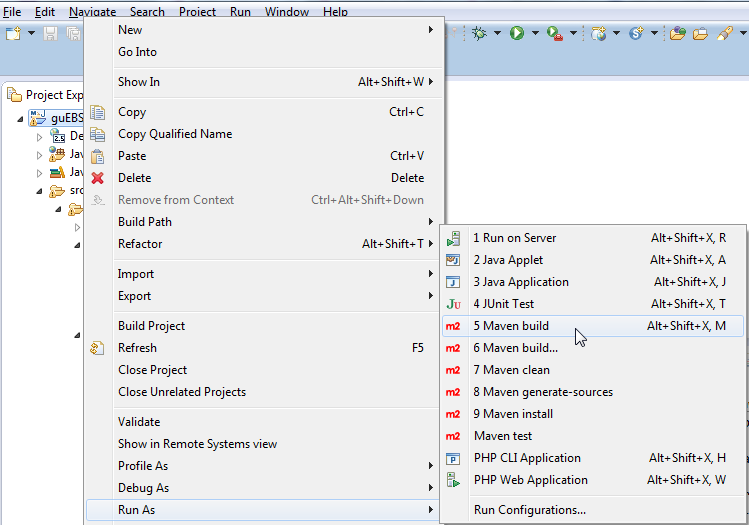Choose 8 Maven generate-sources
The image size is (749, 525).
[593, 392]
